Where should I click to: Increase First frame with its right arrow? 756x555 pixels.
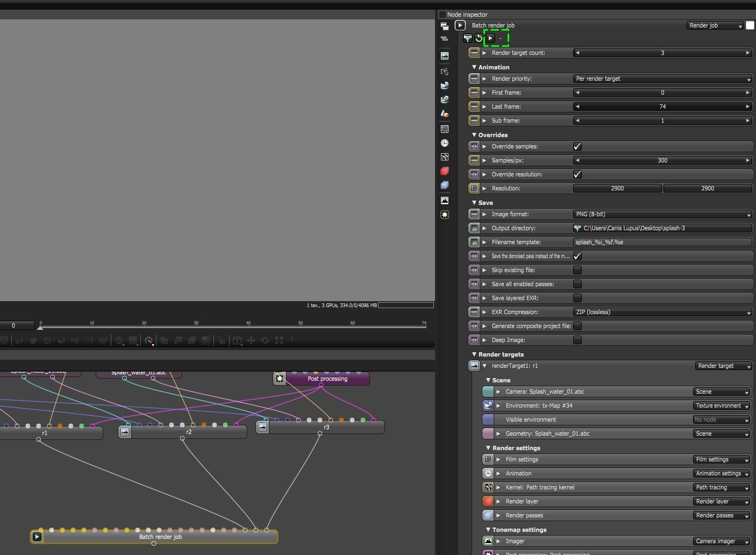[747, 92]
